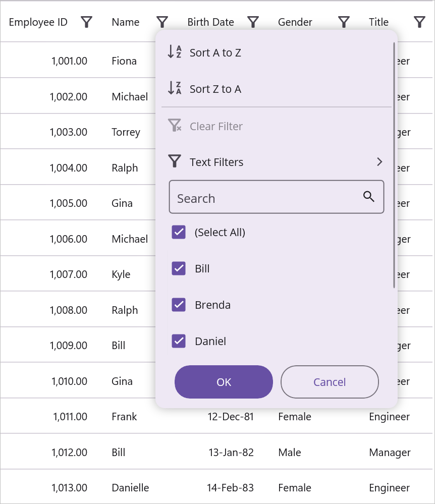435x504 pixels.
Task: Open the Employee ID column filter icon
Action: point(86,22)
